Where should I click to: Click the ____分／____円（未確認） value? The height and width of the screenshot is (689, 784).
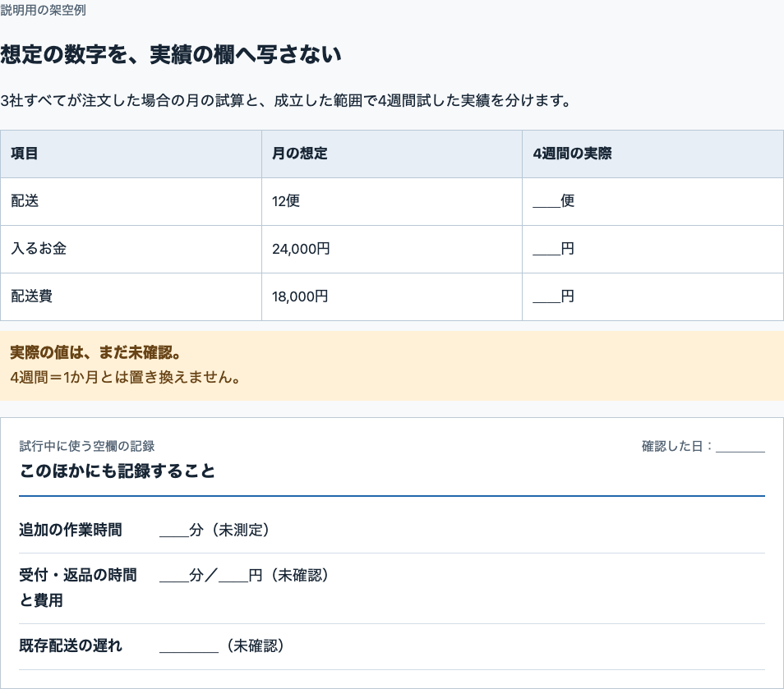(x=245, y=575)
